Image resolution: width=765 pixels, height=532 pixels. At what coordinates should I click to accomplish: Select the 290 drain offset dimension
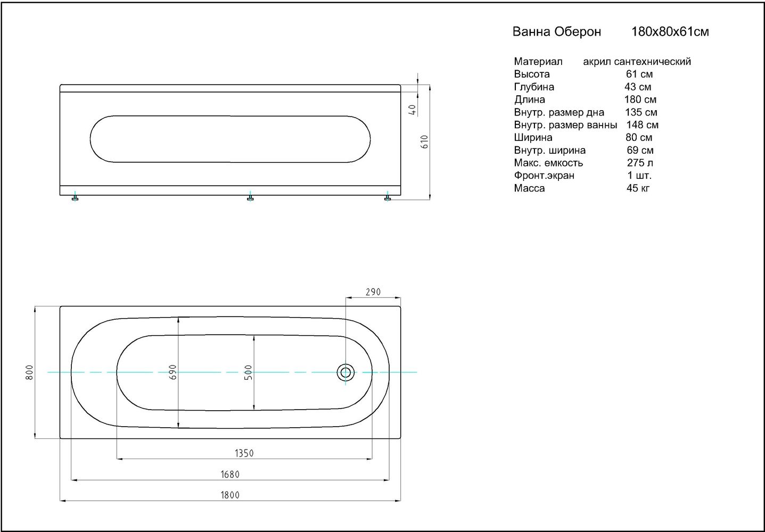tap(373, 292)
